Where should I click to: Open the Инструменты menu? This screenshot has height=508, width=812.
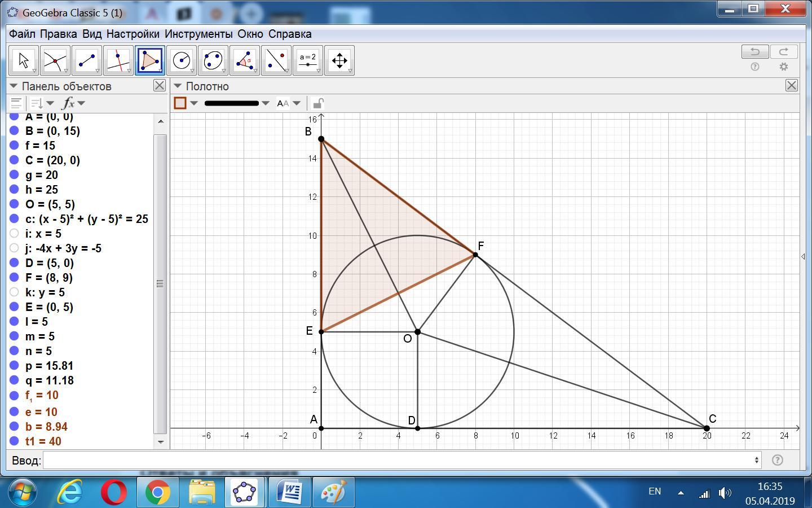pyautogui.click(x=198, y=34)
